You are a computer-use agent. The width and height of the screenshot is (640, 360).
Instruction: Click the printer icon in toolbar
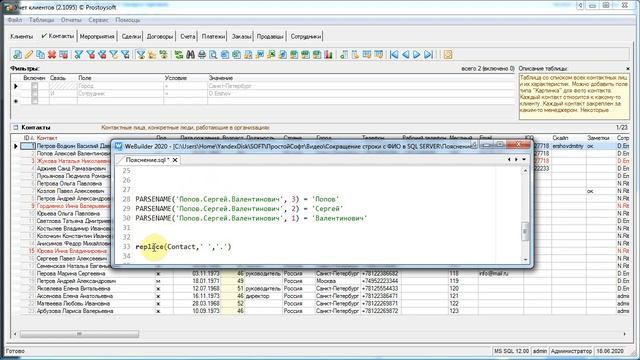202,54
